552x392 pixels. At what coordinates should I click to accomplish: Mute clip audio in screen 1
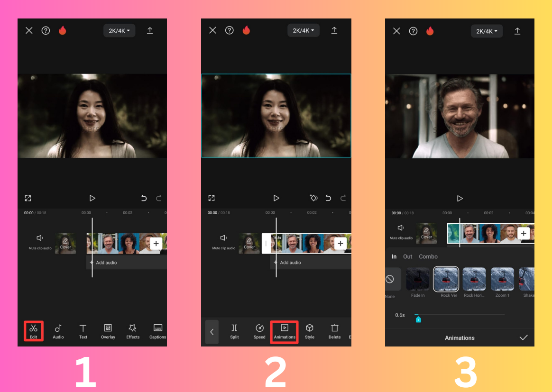(x=40, y=241)
